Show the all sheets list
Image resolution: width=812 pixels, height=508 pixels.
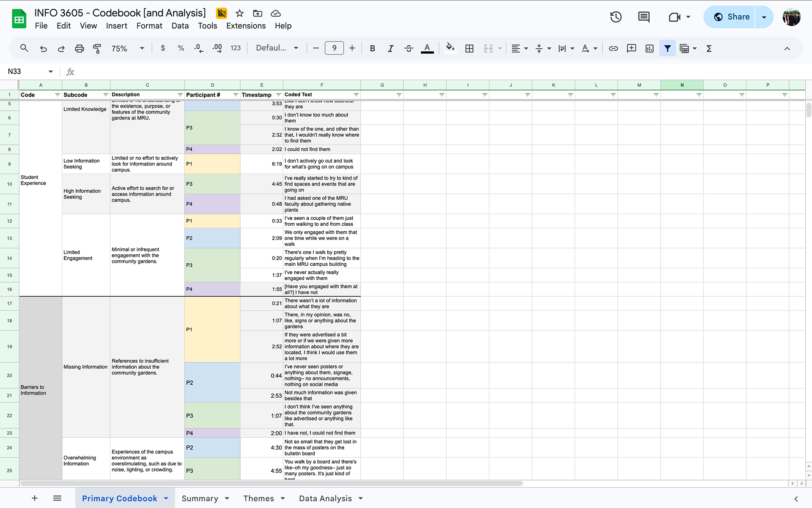coord(58,498)
